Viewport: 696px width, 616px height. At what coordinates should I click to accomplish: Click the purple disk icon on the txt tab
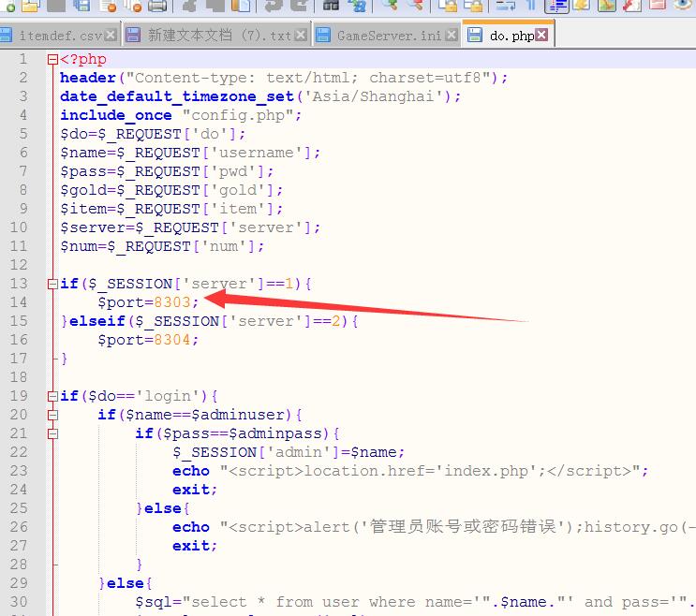tap(133, 35)
